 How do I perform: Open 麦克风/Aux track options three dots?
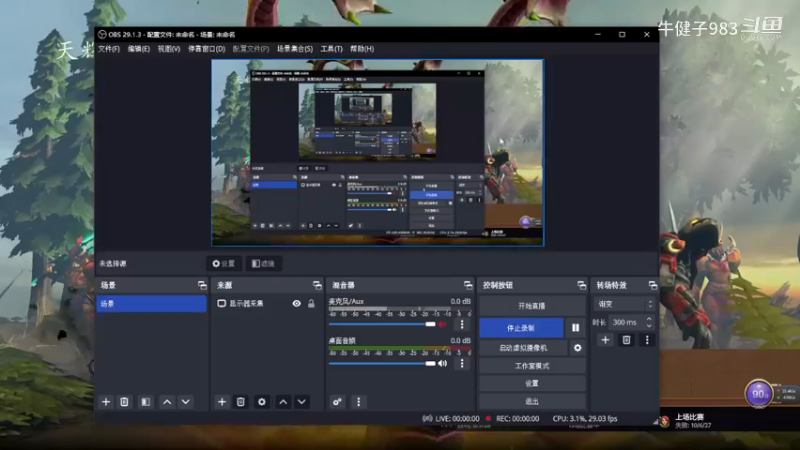pos(462,324)
